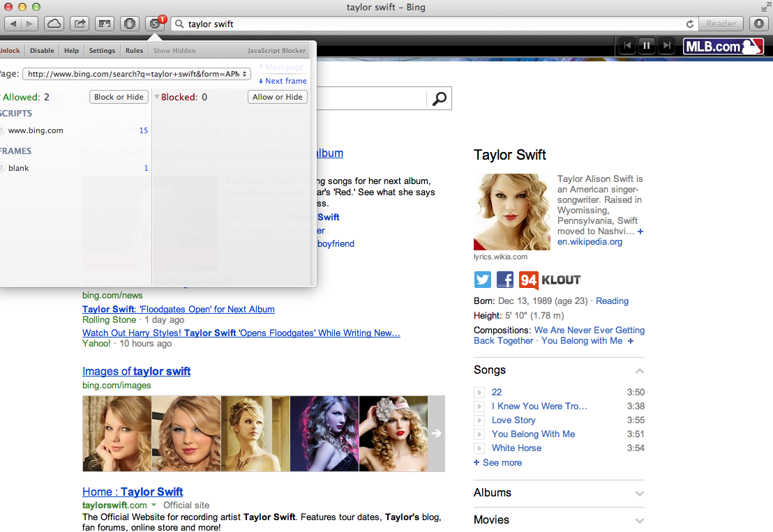Play You Belong With Me icon
The image size is (773, 532).
pos(479,434)
